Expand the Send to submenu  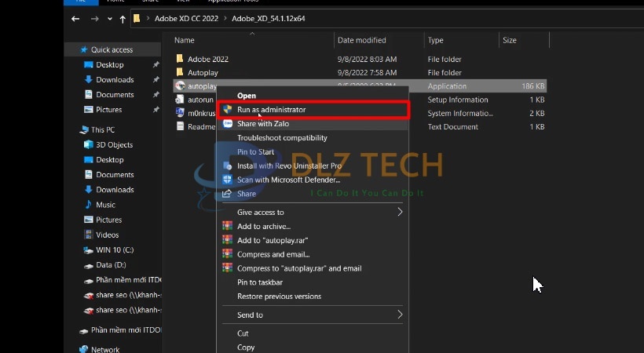point(313,315)
